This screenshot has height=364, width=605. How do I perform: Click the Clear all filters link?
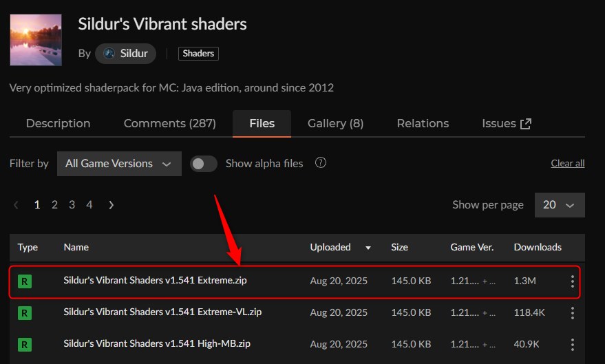[568, 164]
